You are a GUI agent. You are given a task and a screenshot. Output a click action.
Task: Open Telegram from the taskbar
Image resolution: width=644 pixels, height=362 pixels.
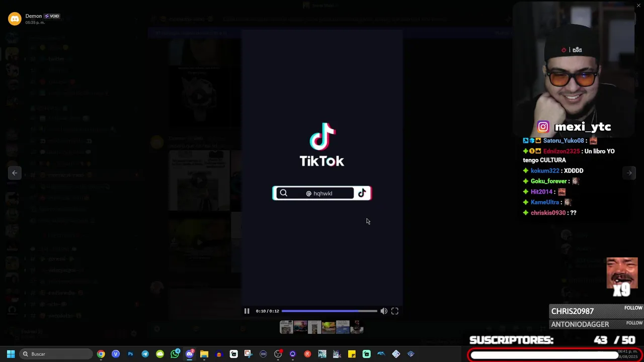[145, 354]
